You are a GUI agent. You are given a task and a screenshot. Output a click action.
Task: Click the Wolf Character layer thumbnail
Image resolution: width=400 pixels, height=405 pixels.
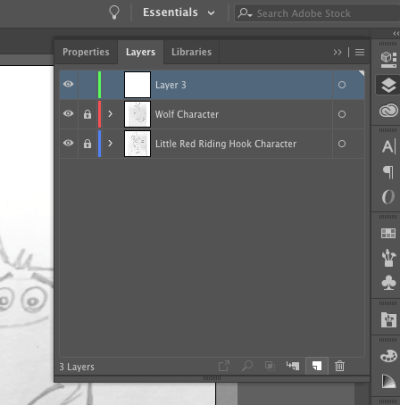[137, 114]
